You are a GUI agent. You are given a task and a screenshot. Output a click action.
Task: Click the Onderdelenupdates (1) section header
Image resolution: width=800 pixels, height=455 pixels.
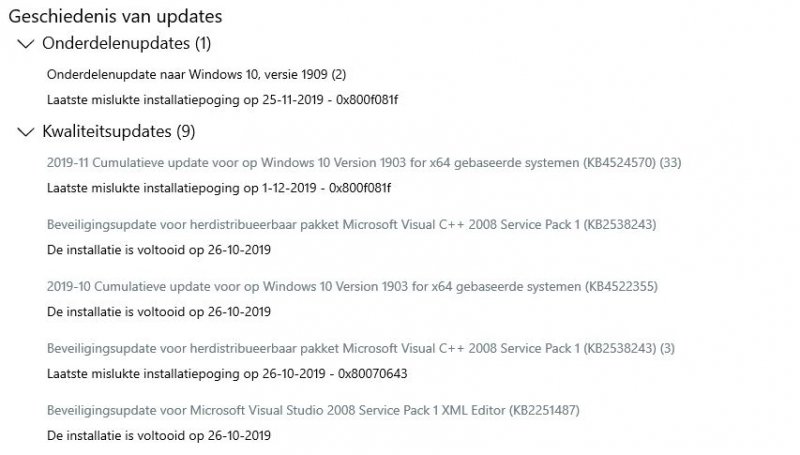click(126, 44)
